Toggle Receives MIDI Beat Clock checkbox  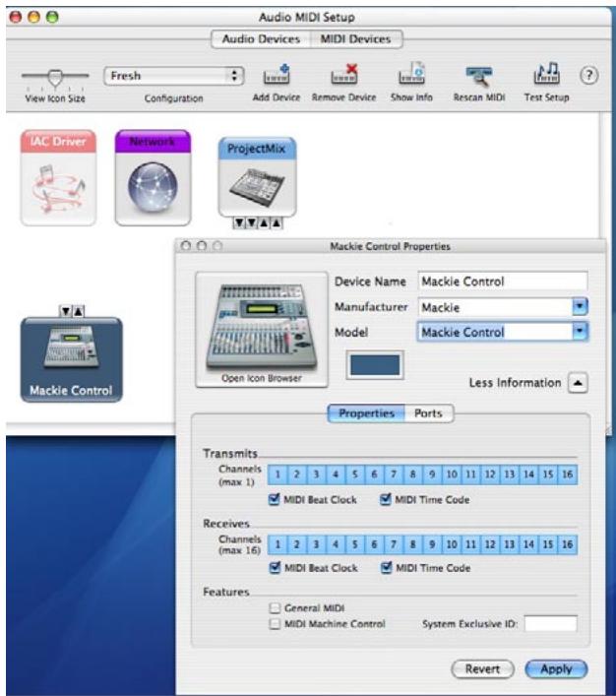[276, 568]
